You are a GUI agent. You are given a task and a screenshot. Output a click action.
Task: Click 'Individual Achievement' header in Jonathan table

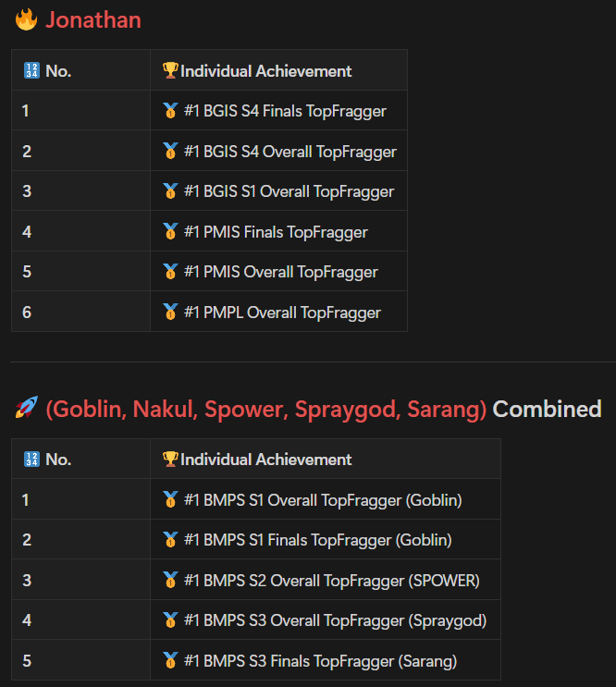[266, 71]
